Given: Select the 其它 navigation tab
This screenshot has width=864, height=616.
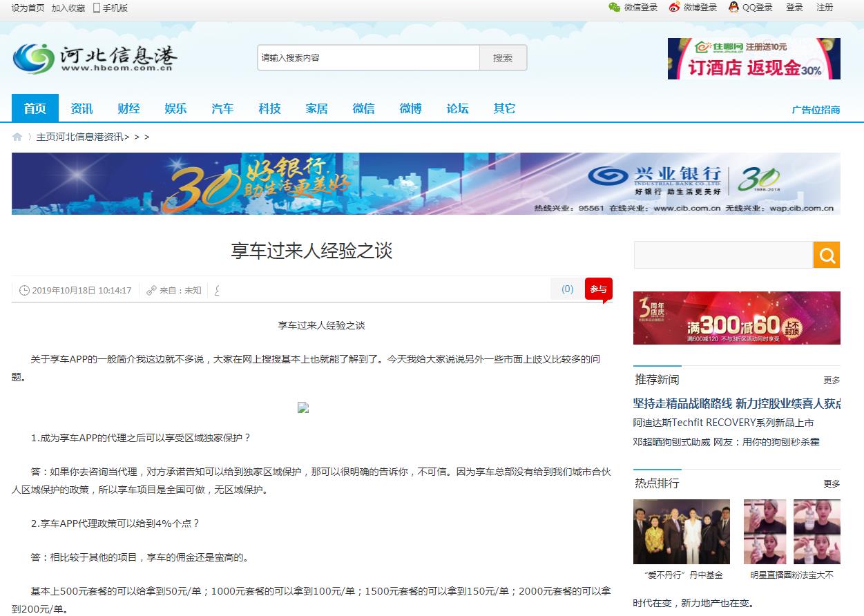Looking at the screenshot, I should (505, 108).
